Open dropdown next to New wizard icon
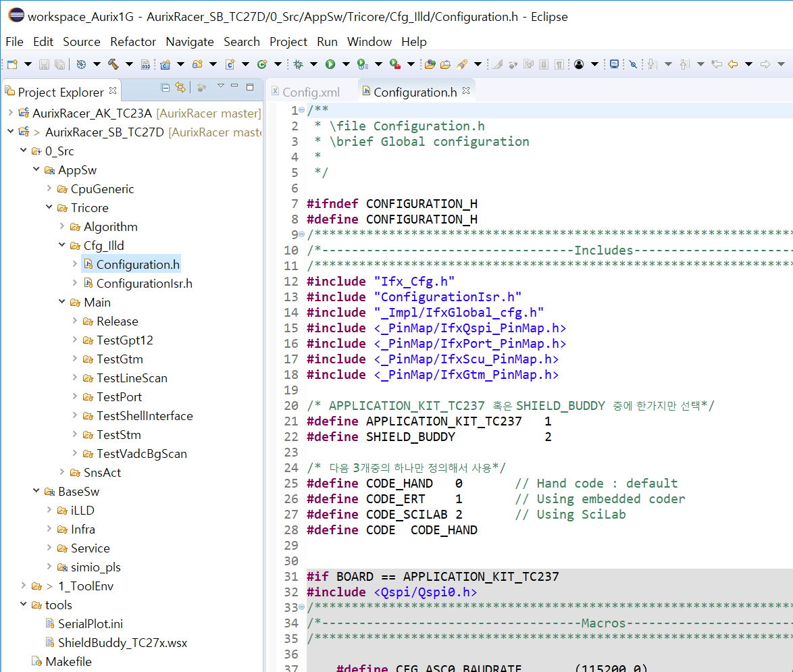The image size is (793, 672). pyautogui.click(x=28, y=64)
